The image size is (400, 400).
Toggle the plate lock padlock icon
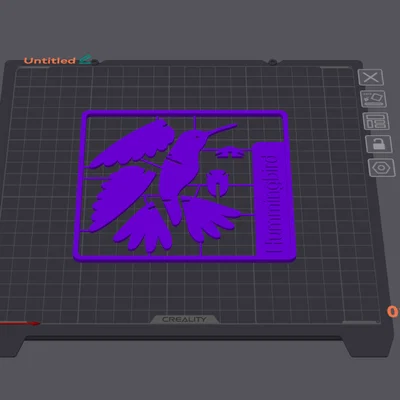point(379,144)
